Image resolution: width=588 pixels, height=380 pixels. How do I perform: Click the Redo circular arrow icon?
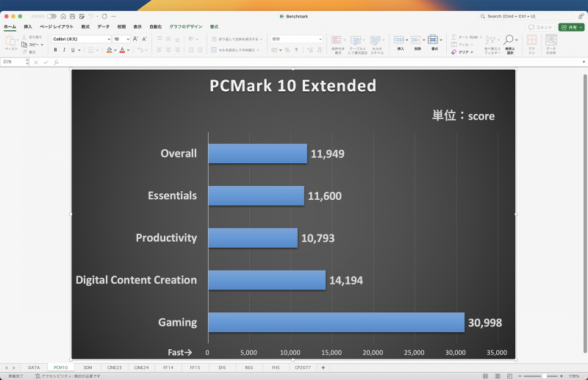(104, 16)
